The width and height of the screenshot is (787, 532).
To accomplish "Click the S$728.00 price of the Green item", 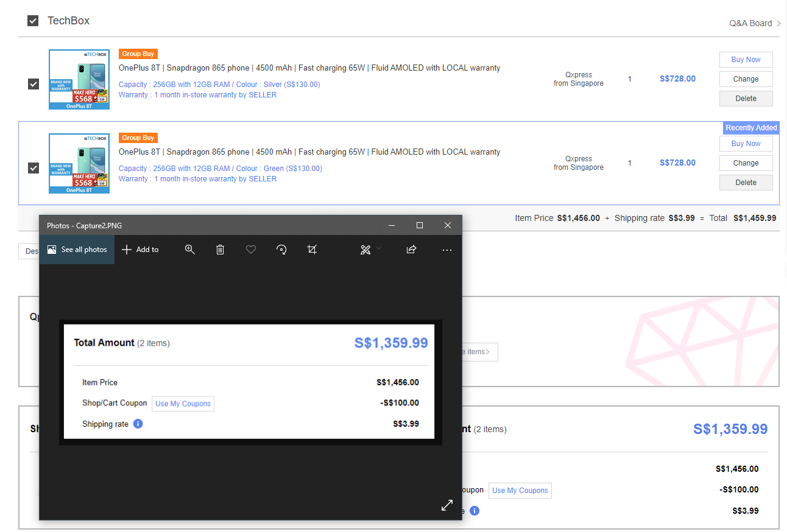I will point(677,163).
